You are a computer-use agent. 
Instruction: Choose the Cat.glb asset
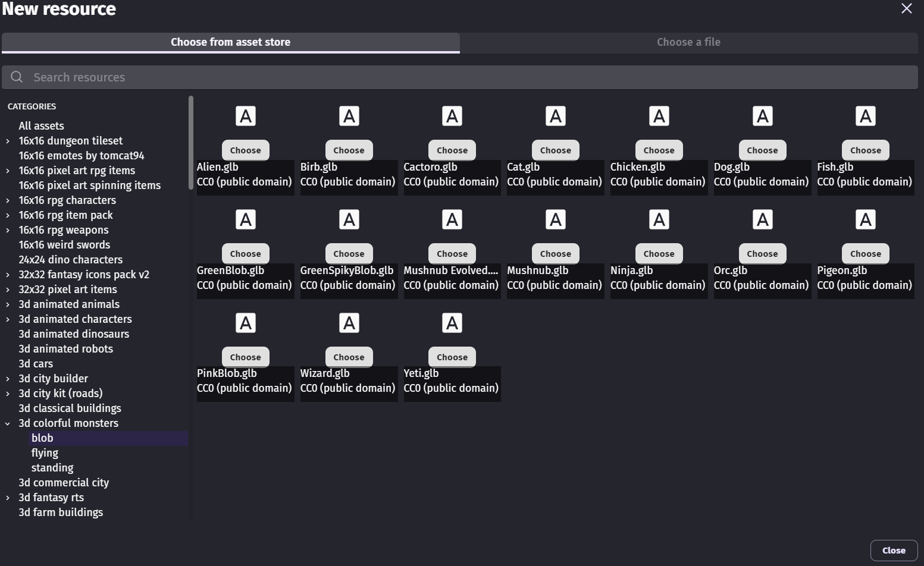pyautogui.click(x=556, y=150)
